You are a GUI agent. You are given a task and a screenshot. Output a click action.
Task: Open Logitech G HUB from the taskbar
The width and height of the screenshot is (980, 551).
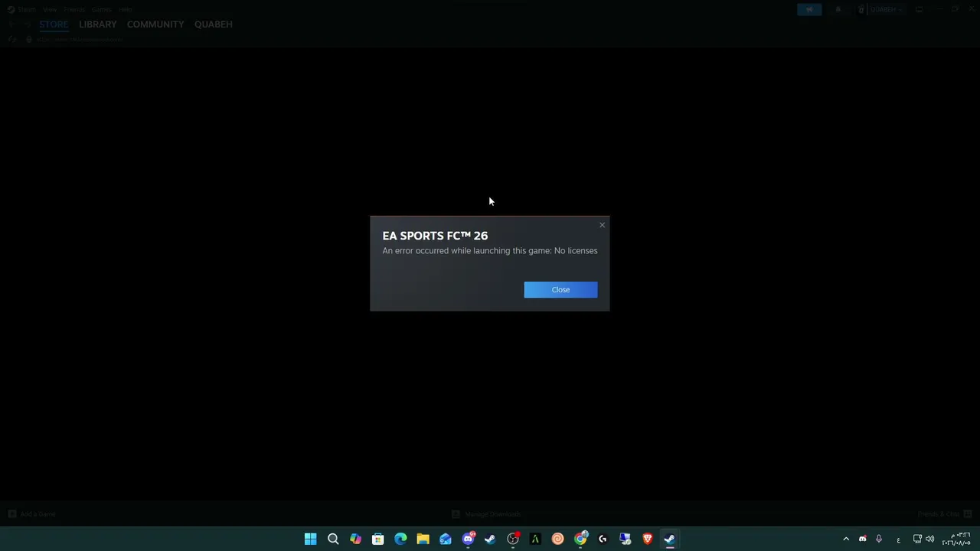click(x=603, y=539)
